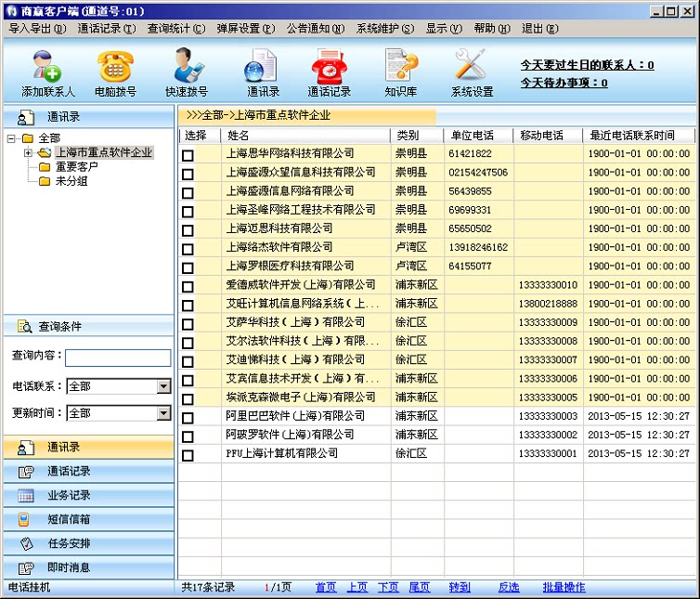This screenshot has height=599, width=700.
Task: Open the 弹屏设置(P) menu
Action: (246, 29)
